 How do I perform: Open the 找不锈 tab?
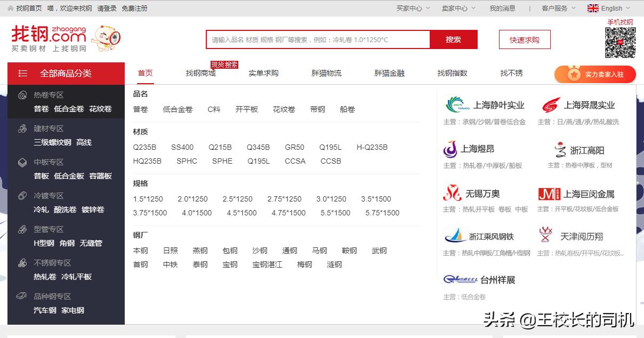click(x=511, y=73)
